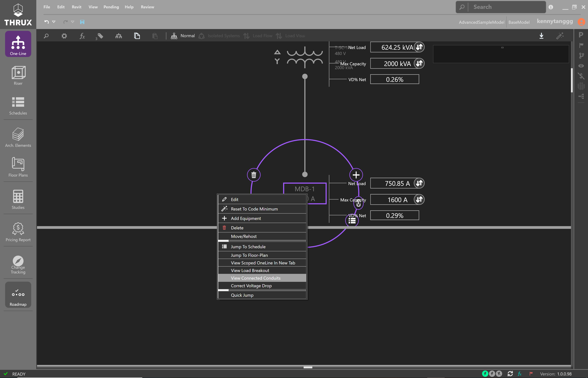Viewport: 588px width, 378px height.
Task: Enable the green lightning live mode
Action: [x=485, y=374]
